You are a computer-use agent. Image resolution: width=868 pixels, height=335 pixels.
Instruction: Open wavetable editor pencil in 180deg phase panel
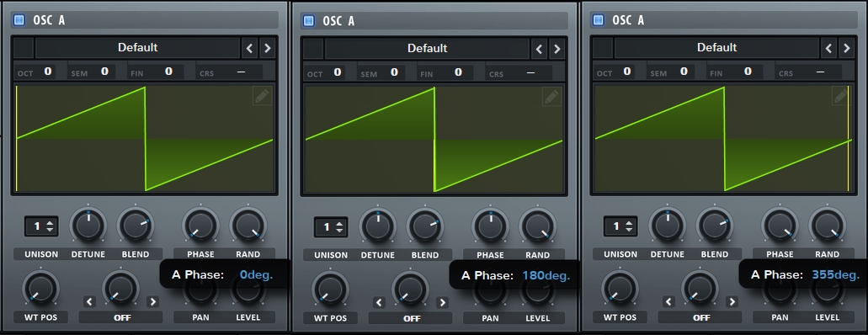point(552,97)
